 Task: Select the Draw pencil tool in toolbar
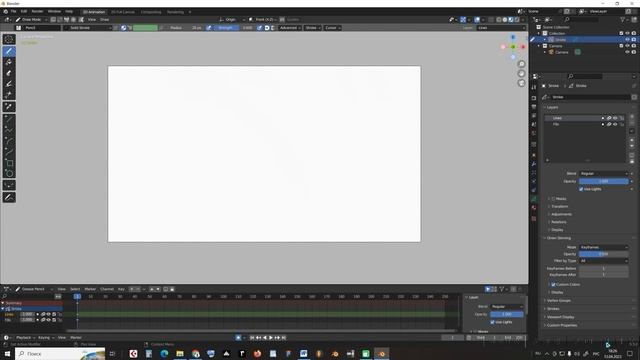9,51
